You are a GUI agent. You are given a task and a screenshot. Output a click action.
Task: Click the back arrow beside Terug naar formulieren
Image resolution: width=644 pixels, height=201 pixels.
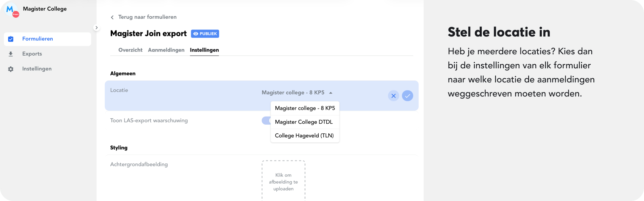point(112,17)
